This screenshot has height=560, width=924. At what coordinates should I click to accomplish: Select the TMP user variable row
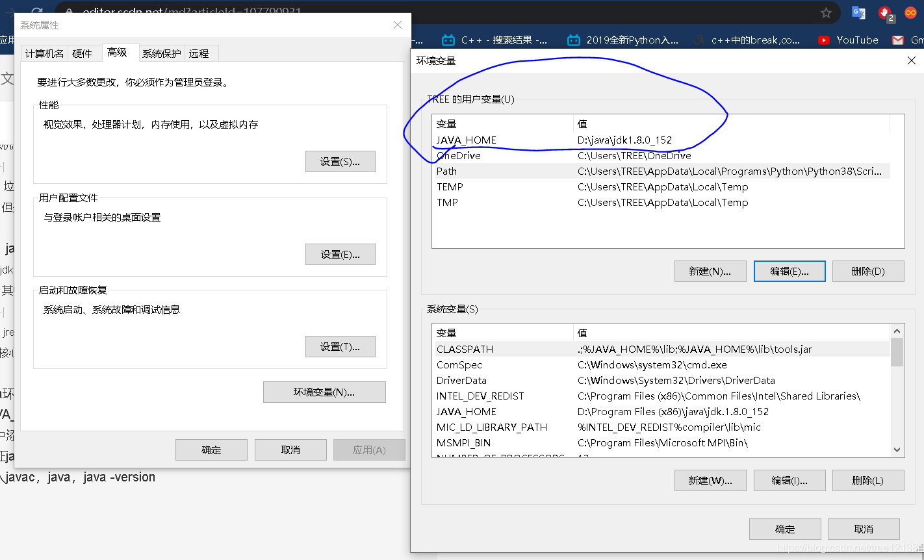click(661, 203)
